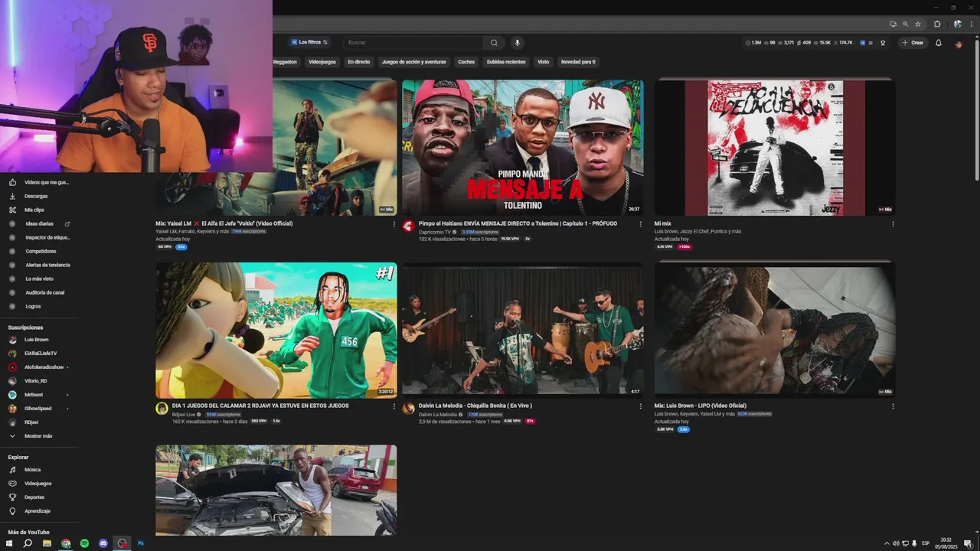This screenshot has width=980, height=551.
Task: Click the taskbar volume speaker icon
Action: pyautogui.click(x=897, y=543)
